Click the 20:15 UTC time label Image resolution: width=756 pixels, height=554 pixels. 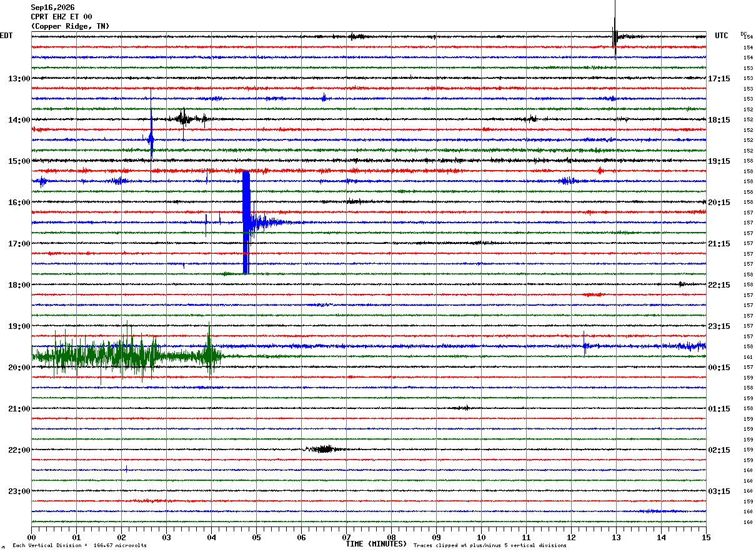719,203
